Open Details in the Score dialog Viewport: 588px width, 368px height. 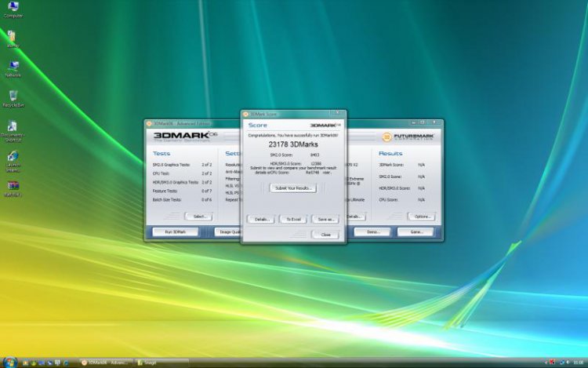[x=261, y=219]
